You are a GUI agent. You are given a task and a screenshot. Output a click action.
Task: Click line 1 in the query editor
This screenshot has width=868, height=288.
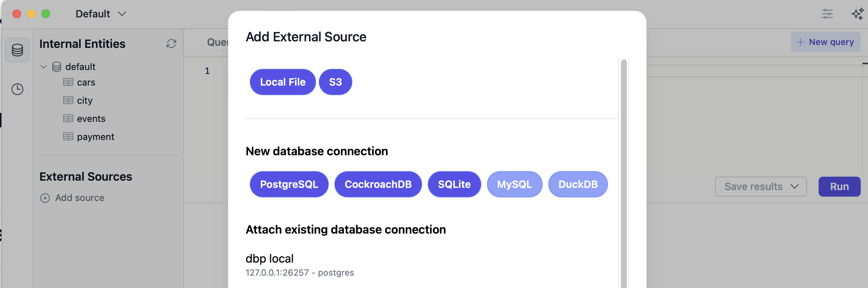coord(207,71)
